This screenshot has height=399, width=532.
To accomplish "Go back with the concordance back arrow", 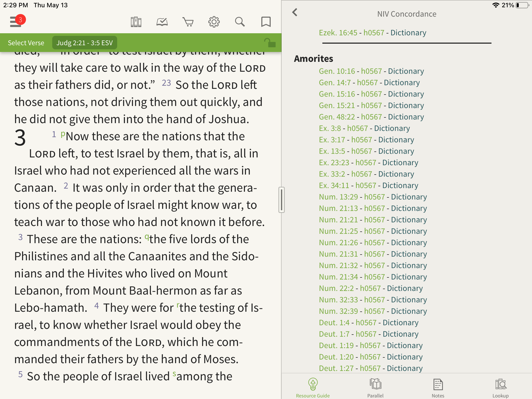I will [x=295, y=12].
